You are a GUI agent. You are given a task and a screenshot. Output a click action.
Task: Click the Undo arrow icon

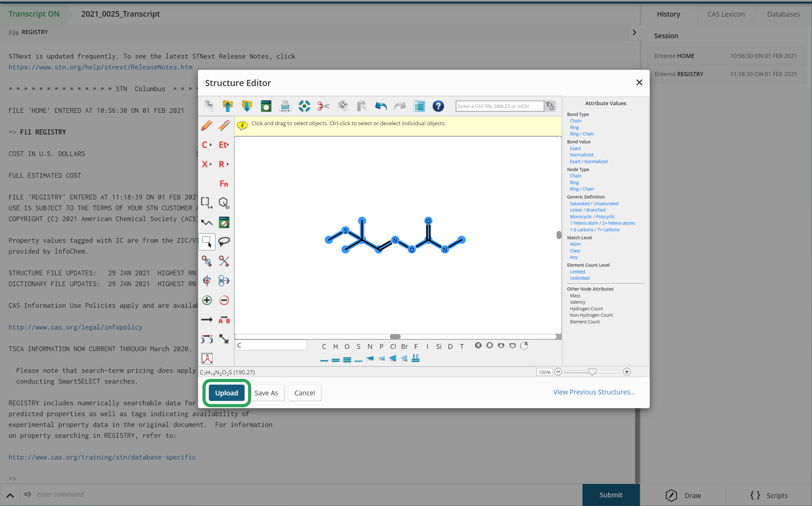pos(381,106)
